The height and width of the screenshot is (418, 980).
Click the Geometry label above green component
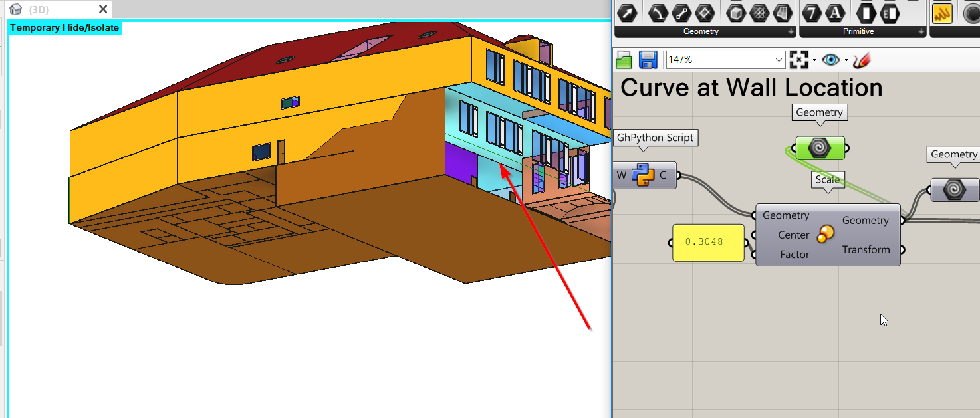(819, 112)
